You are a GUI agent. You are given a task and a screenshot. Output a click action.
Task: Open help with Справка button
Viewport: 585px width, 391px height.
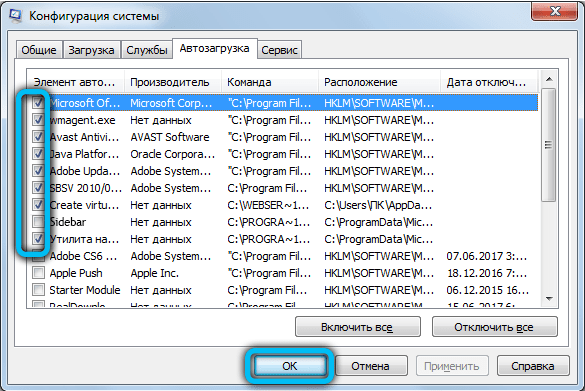tap(533, 366)
